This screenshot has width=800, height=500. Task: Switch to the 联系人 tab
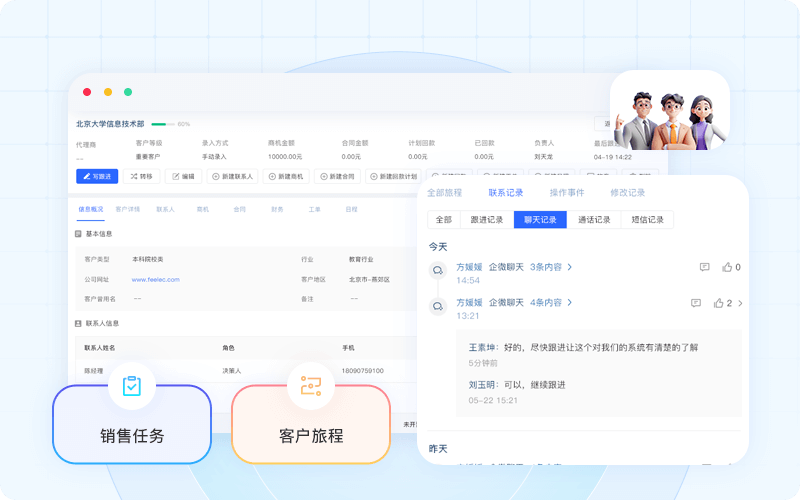click(x=165, y=210)
